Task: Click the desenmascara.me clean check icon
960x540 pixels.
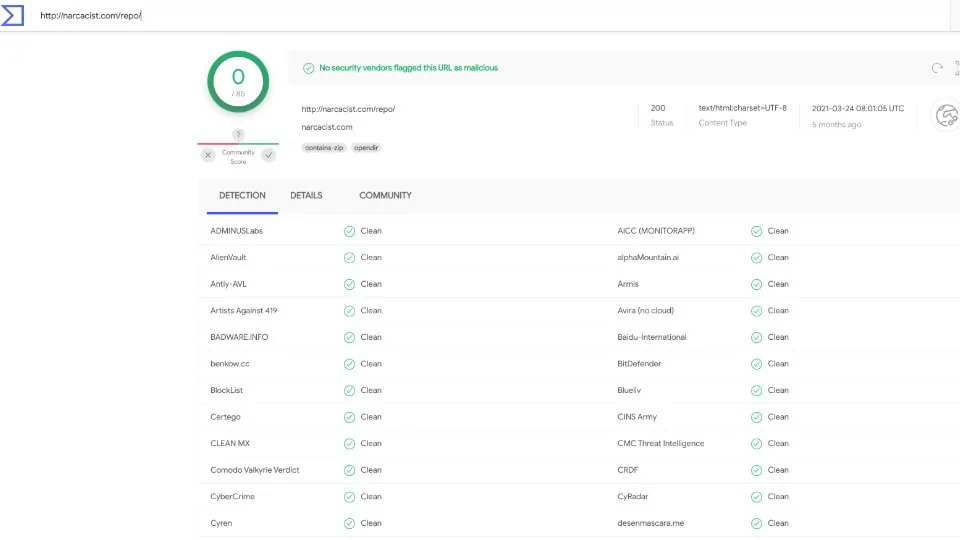Action: pyautogui.click(x=756, y=523)
